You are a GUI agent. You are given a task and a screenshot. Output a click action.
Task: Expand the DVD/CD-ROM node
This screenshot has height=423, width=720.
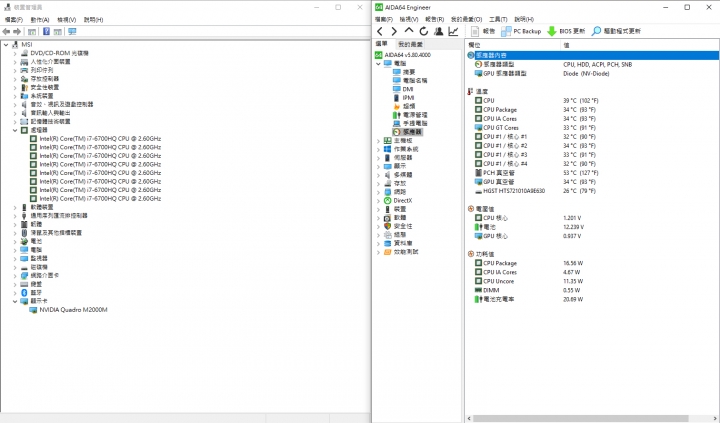(15, 53)
